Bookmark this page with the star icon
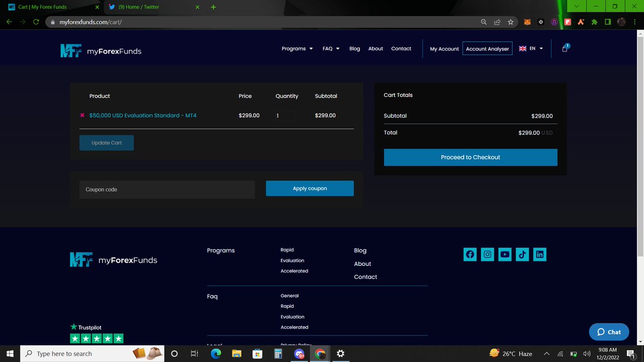Image resolution: width=644 pixels, height=362 pixels. pyautogui.click(x=511, y=22)
